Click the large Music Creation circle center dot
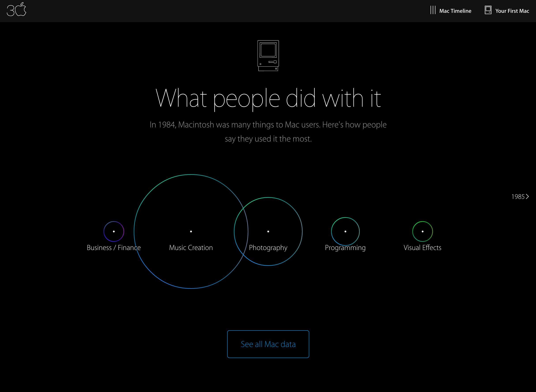536x392 pixels. click(x=191, y=231)
